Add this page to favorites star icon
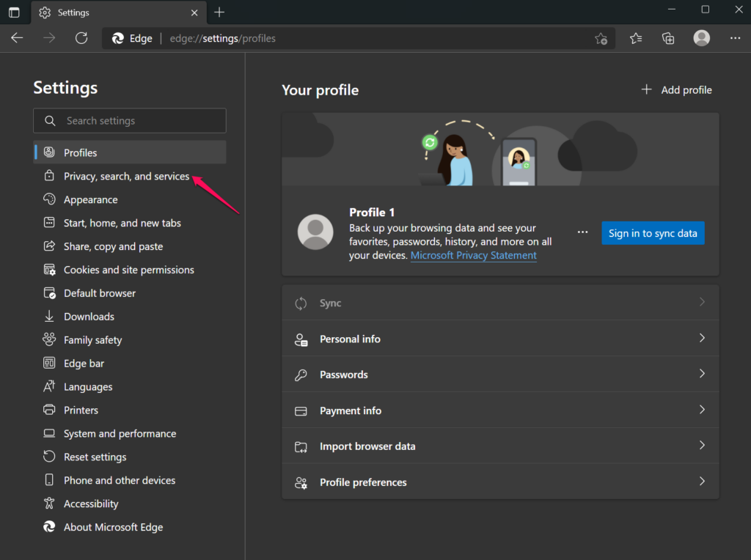The height and width of the screenshot is (560, 751). coord(601,38)
